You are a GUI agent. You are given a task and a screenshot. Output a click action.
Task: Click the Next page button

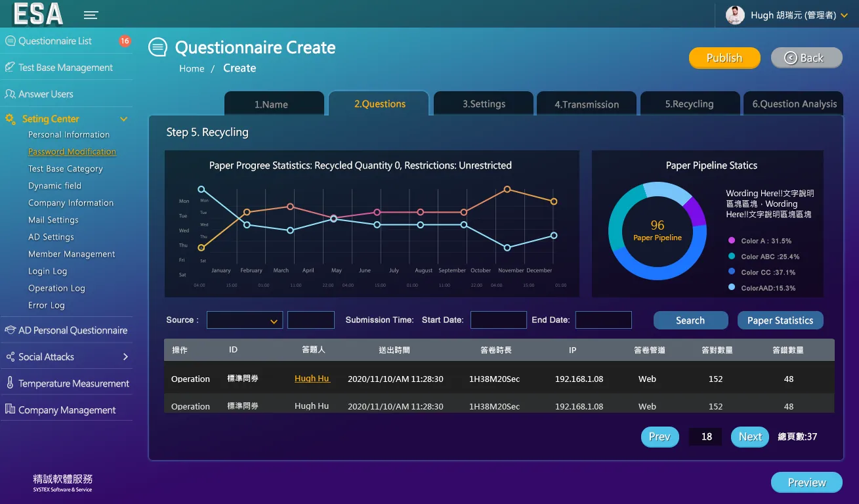click(x=750, y=436)
